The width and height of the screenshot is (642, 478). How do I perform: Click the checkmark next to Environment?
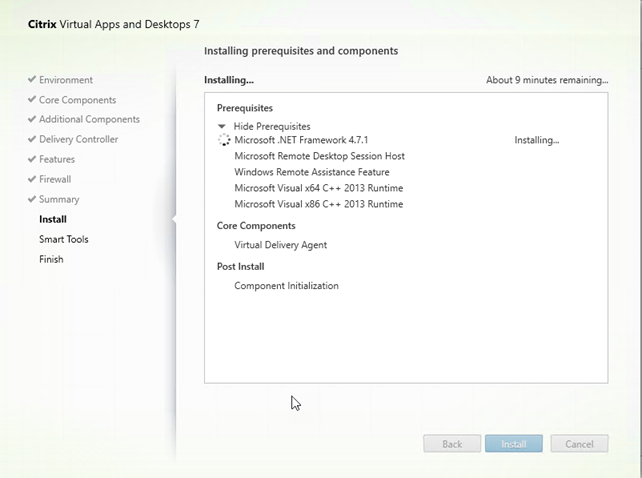[x=32, y=79]
